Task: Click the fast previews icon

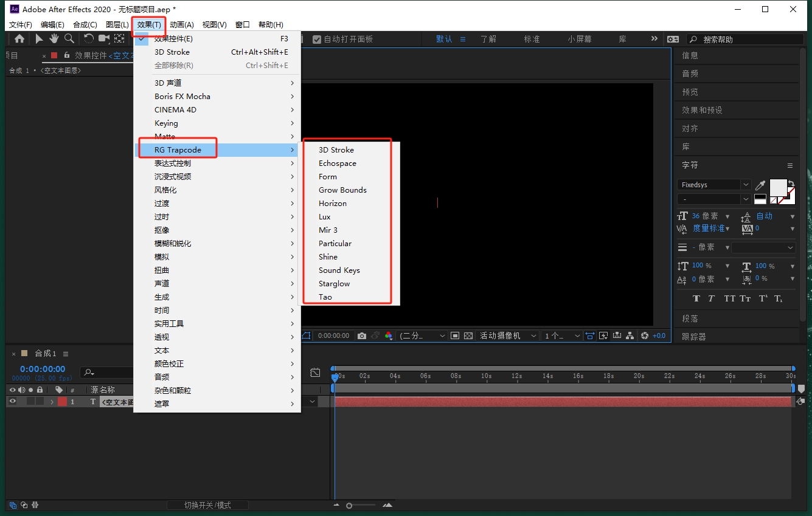Action: click(603, 335)
